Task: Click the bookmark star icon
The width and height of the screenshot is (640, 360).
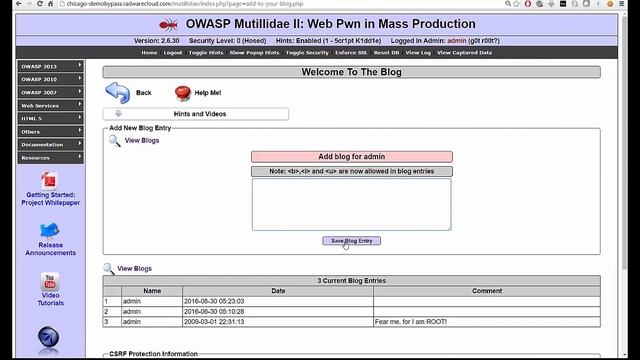Action: coord(516,4)
